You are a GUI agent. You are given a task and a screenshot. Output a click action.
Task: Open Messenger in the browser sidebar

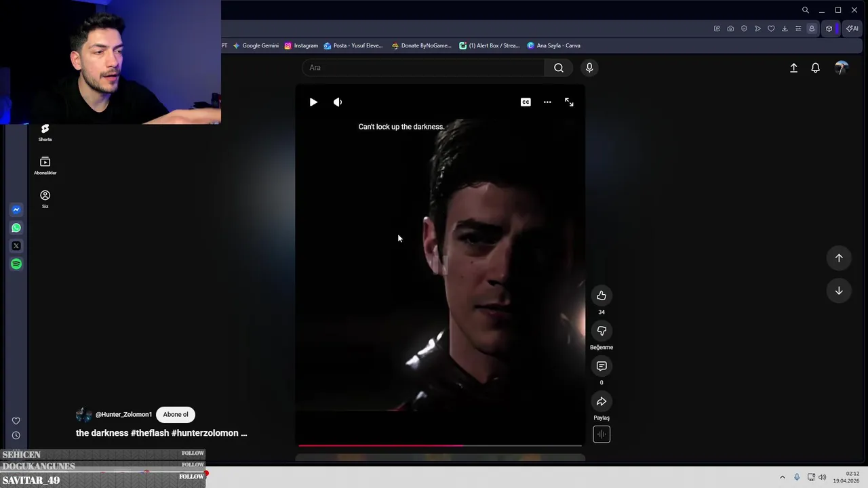click(16, 209)
